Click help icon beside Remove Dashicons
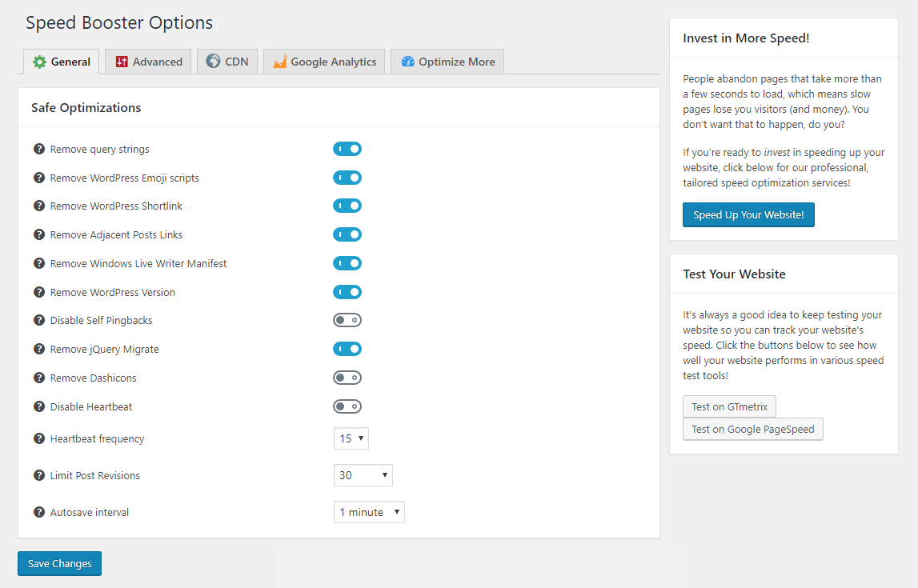 [x=39, y=378]
